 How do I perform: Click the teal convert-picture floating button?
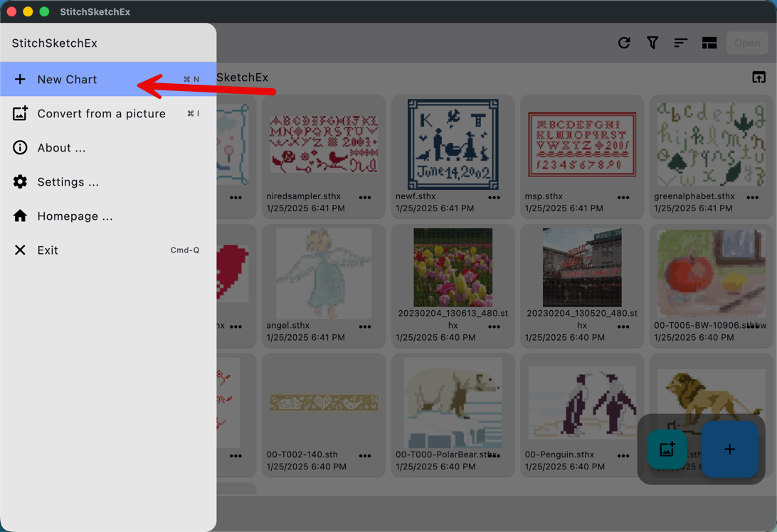pyautogui.click(x=667, y=449)
